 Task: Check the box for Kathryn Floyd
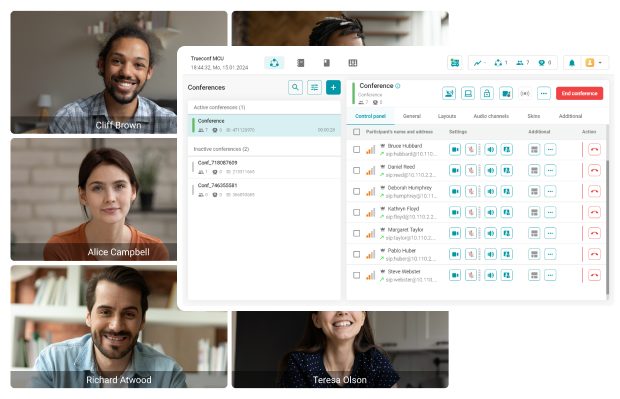356,212
